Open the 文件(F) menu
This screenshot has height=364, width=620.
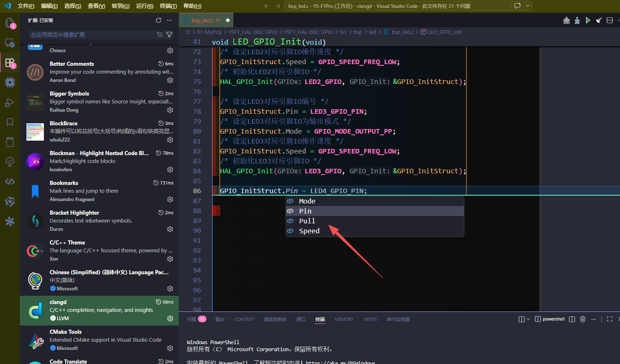coord(26,6)
